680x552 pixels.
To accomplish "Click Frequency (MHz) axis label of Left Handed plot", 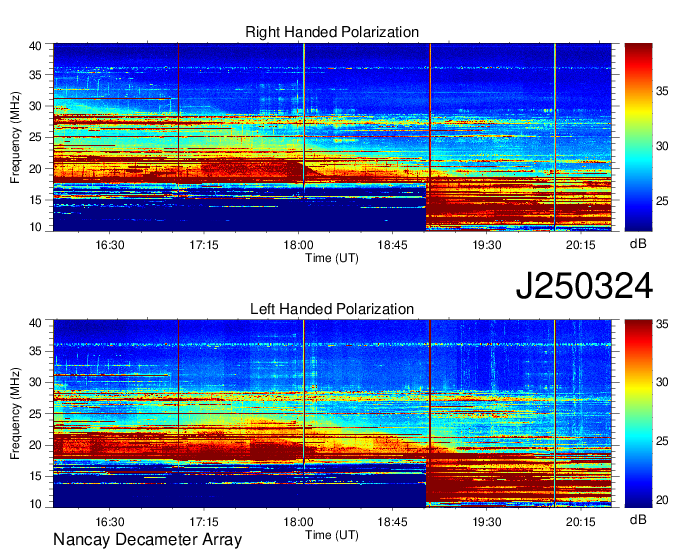I will [15, 414].
